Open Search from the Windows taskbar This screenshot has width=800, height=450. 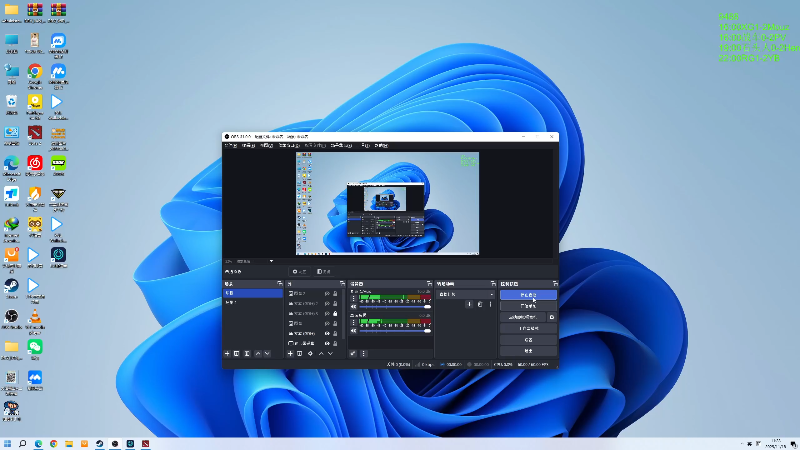[x=22, y=444]
